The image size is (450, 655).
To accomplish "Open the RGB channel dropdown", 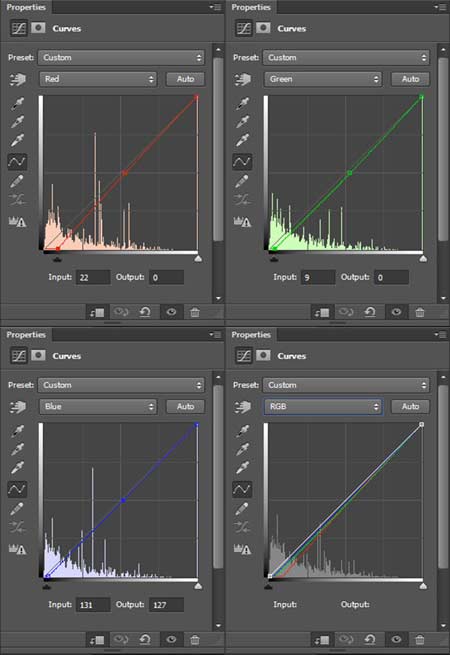I will pos(323,406).
